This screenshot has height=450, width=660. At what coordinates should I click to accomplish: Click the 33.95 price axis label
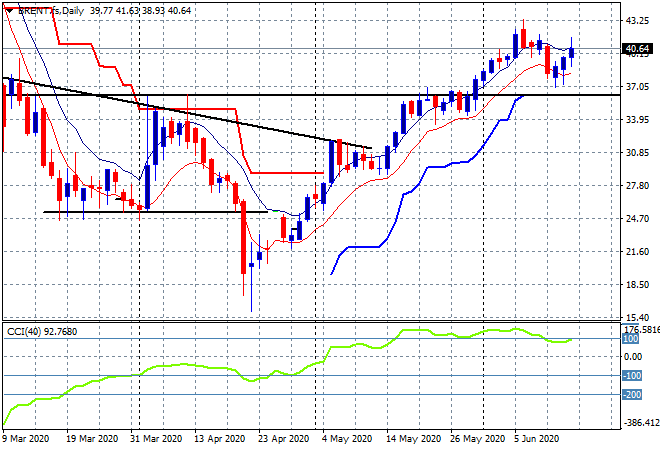pos(637,120)
